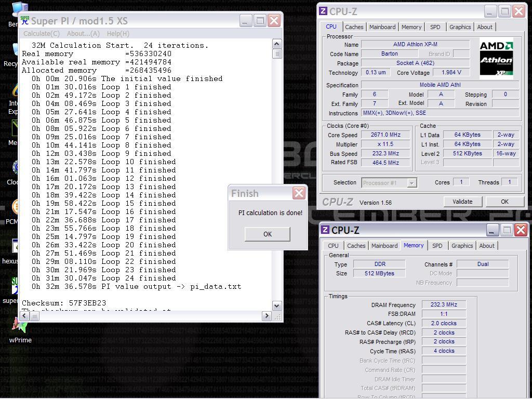This screenshot has width=532, height=399.
Task: Open the About...(A) menu in Super PI
Action: [83, 34]
